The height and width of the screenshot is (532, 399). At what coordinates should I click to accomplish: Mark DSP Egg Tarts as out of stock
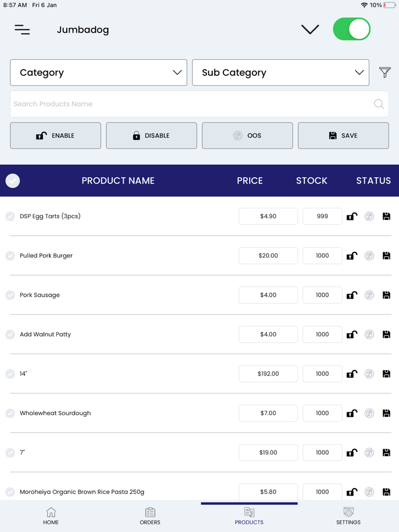(x=369, y=216)
